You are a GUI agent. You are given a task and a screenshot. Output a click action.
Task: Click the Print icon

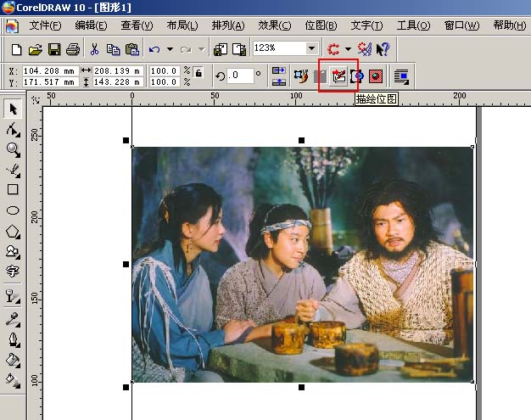click(73, 49)
